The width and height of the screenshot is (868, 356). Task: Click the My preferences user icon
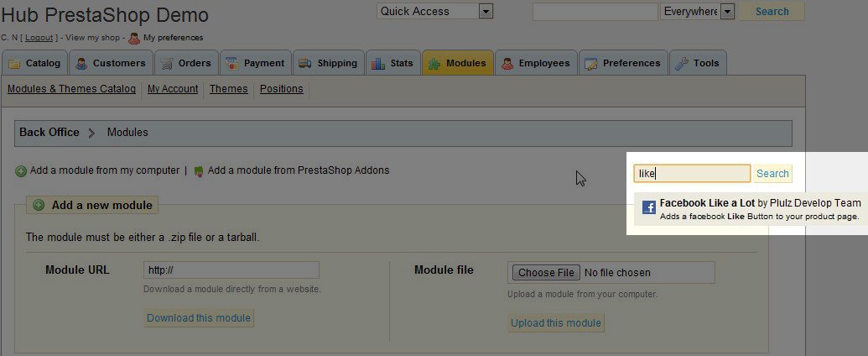pos(134,38)
